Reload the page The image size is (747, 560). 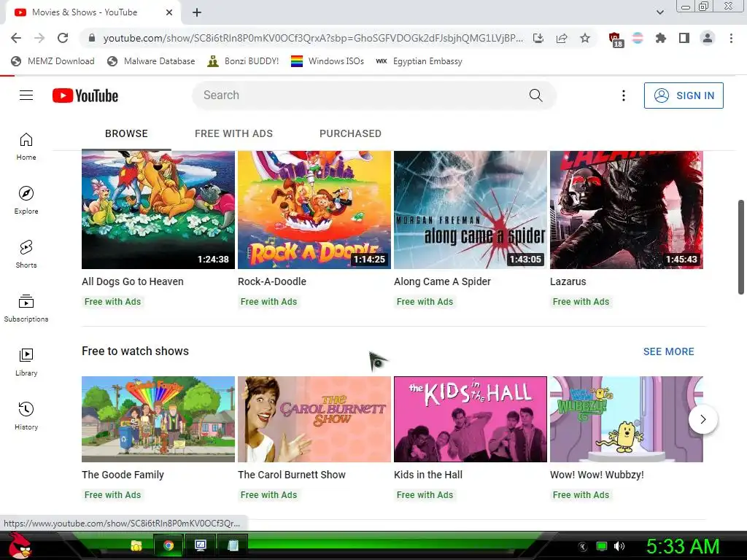pyautogui.click(x=63, y=38)
